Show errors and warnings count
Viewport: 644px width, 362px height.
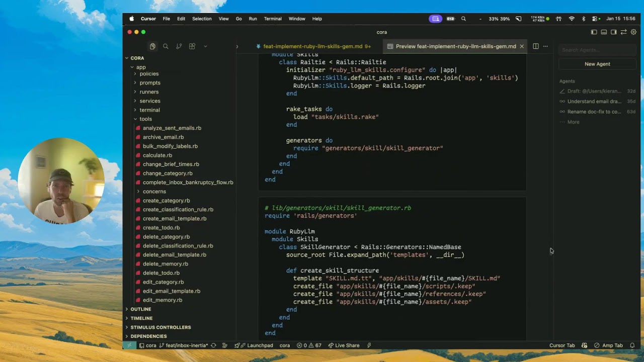pos(309,345)
